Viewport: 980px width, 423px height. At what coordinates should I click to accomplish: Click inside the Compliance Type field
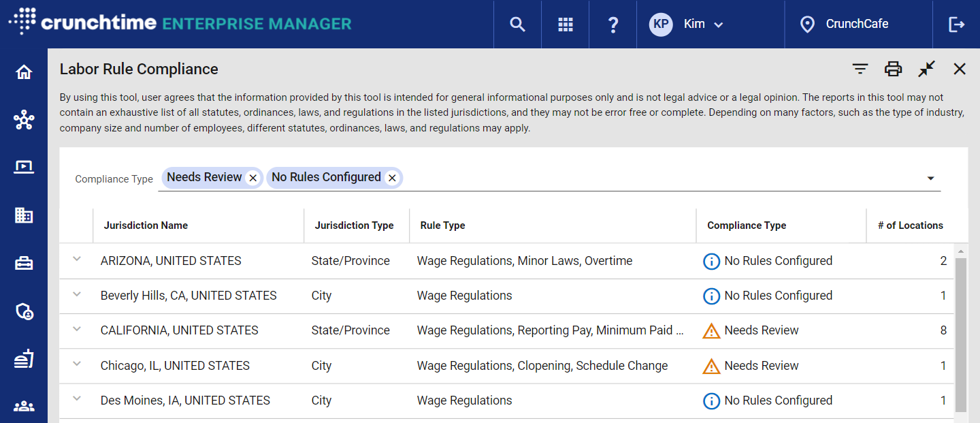(x=549, y=178)
